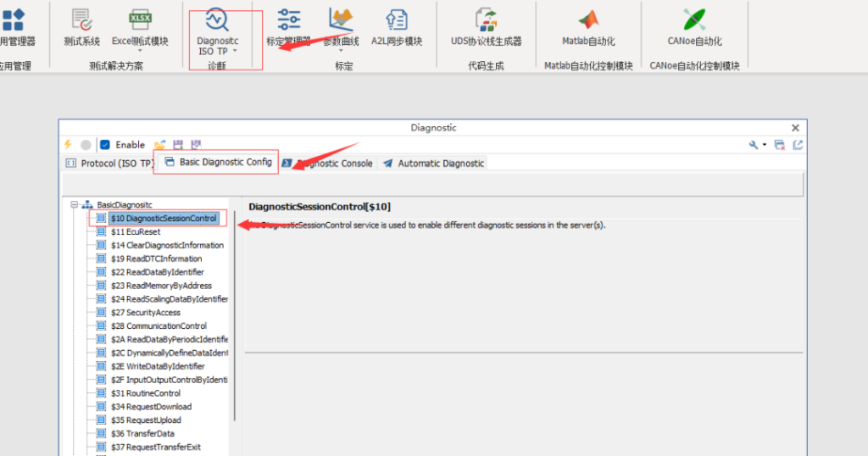Image resolution: width=868 pixels, height=456 pixels.
Task: Click the close-all-windows icon with red X
Action: click(780, 145)
